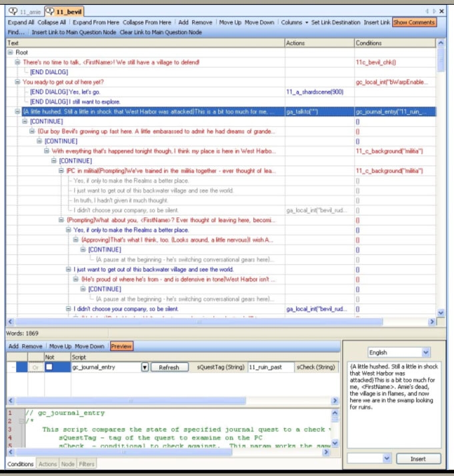Screen dimensions: 454x476
Task: Toggle the Preview button in the conditions panel
Action: 121,347
